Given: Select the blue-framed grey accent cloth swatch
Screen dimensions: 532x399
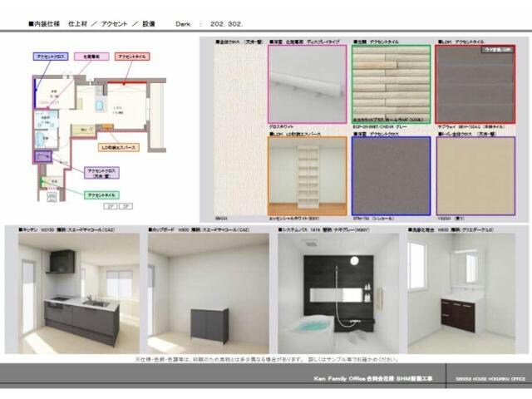Looking at the screenshot, I should [391, 175].
